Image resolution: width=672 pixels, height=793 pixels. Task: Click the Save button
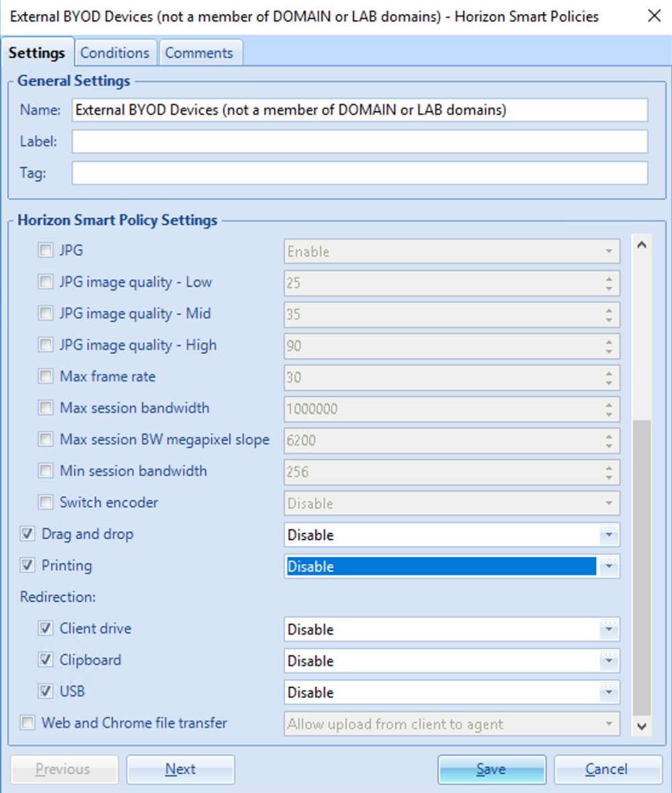(491, 769)
